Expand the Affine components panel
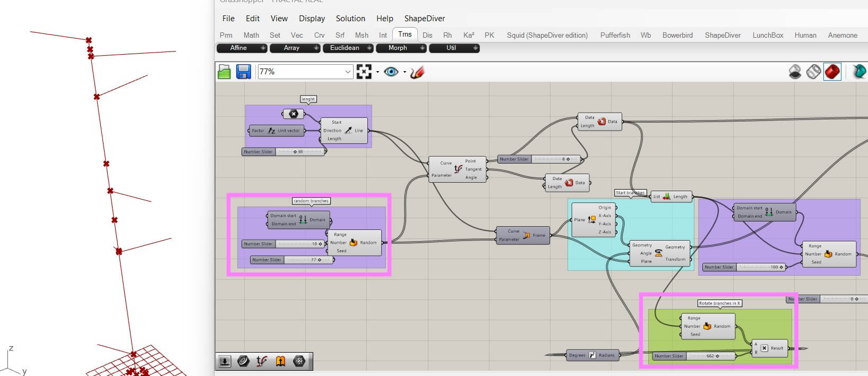This screenshot has width=868, height=376. pos(242,48)
